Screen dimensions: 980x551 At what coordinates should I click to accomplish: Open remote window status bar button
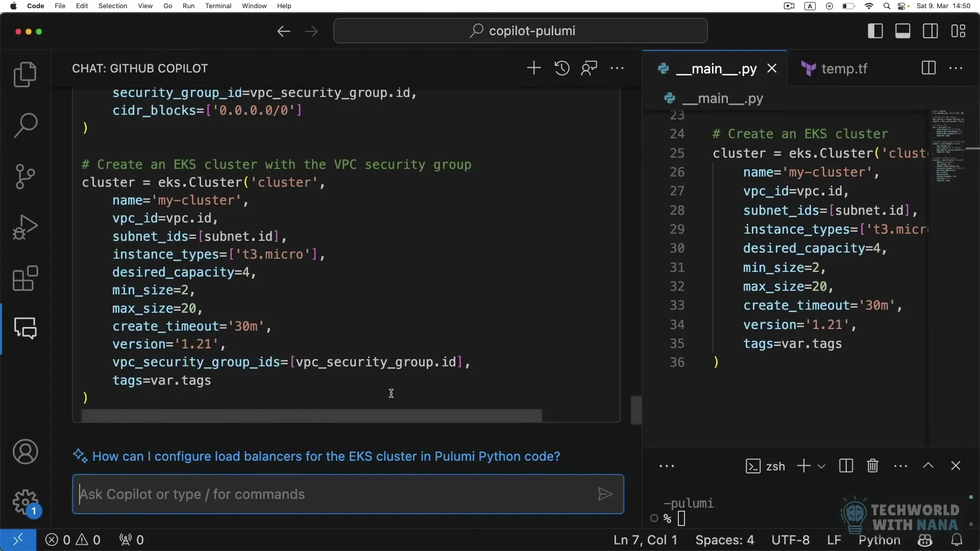(x=18, y=540)
